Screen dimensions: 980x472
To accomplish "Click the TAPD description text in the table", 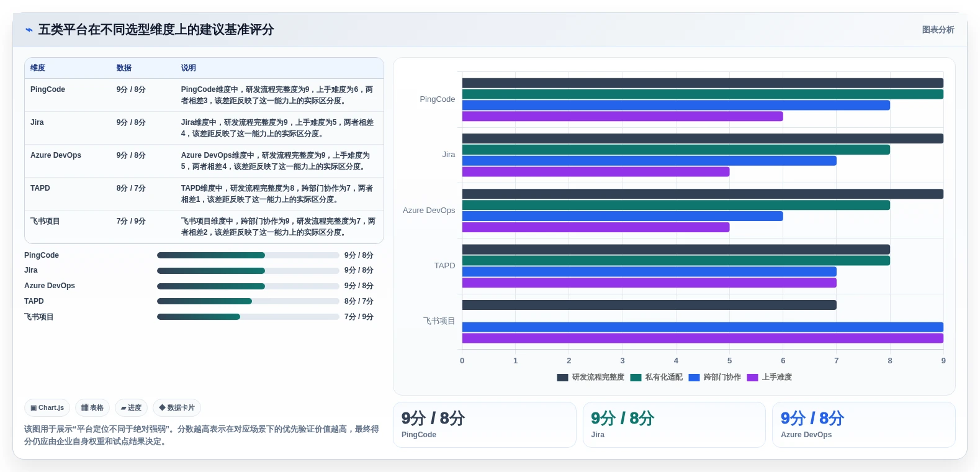I will point(277,194).
